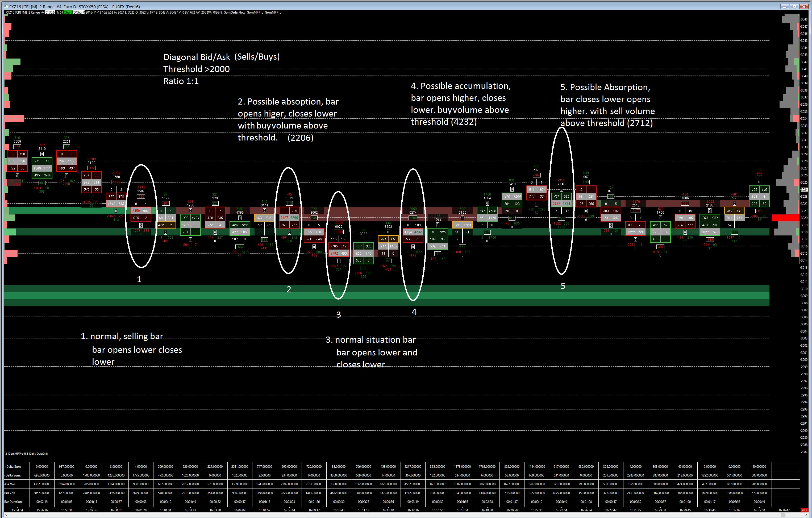The width and height of the screenshot is (812, 518).
Task: Click the white 'C: 3024' close value box
Action: click(x=50, y=13)
